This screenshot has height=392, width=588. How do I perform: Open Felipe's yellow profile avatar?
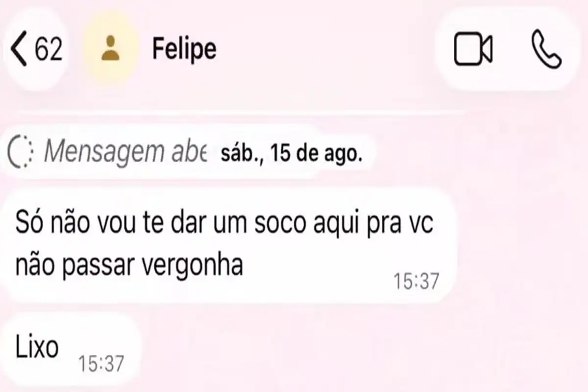pyautogui.click(x=110, y=49)
